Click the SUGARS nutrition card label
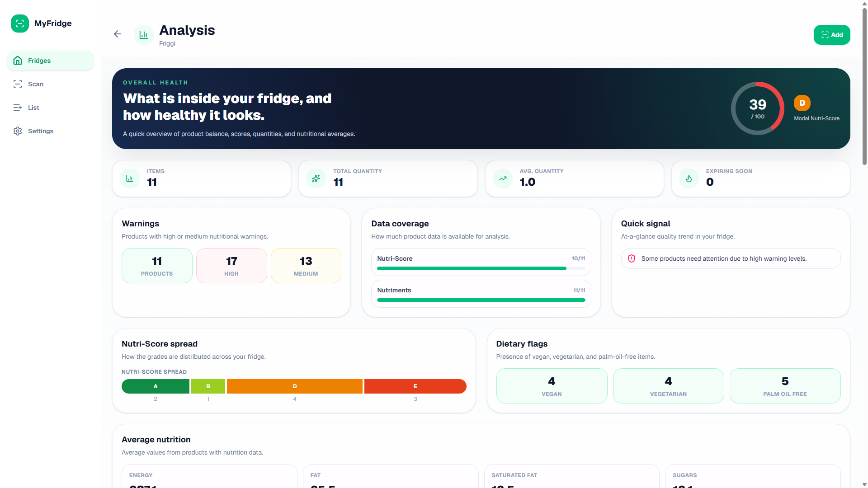 click(684, 475)
